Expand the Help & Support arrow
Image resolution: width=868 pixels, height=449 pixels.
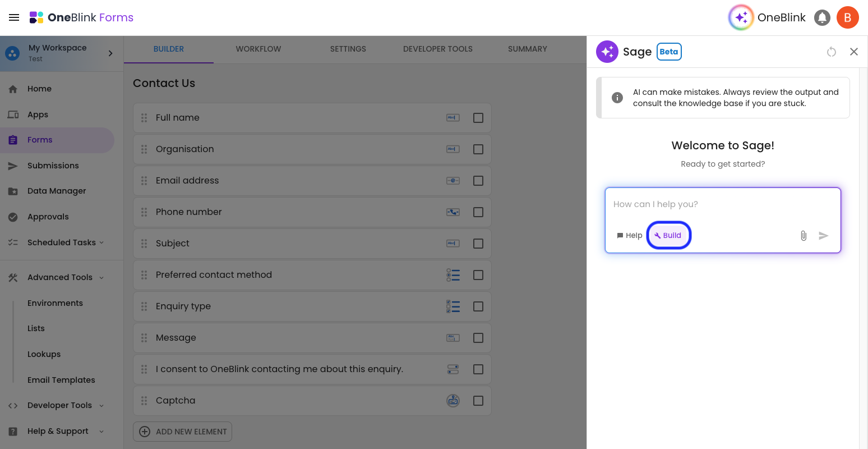pyautogui.click(x=101, y=431)
